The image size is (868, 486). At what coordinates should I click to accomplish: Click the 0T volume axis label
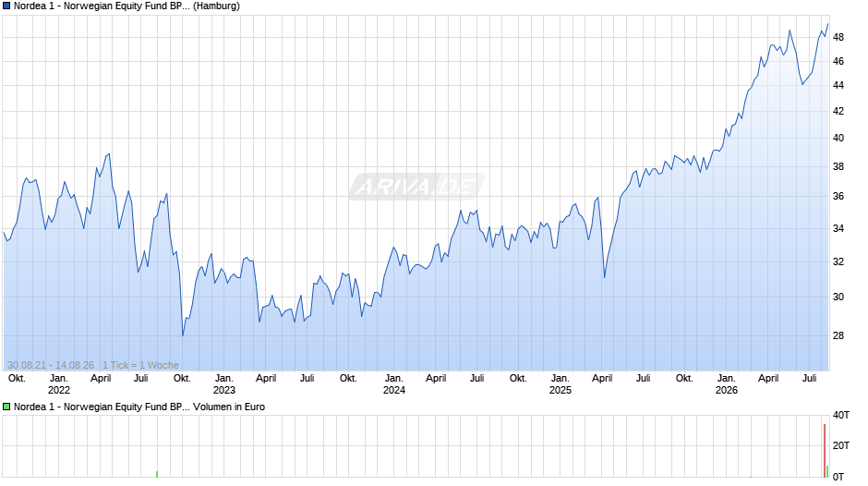click(838, 477)
